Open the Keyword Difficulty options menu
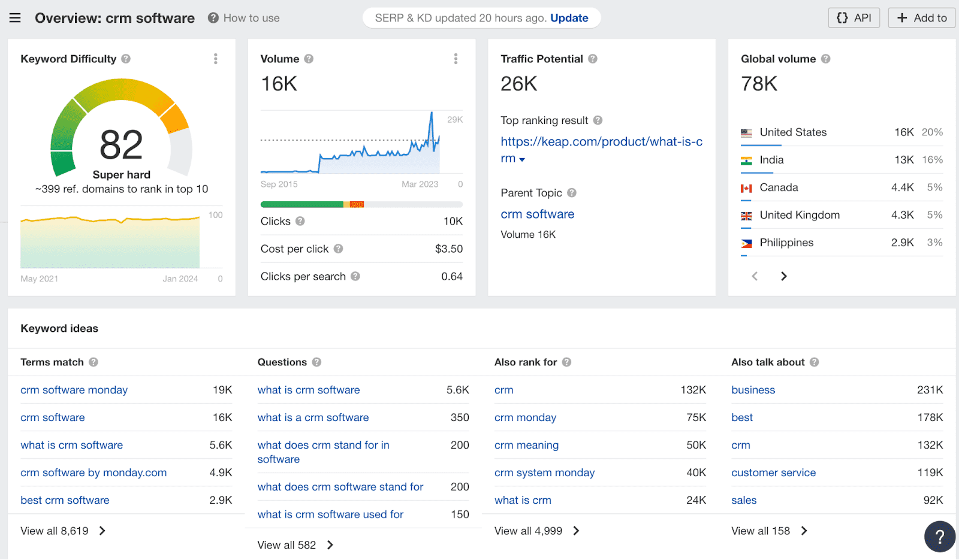This screenshot has width=959, height=560. click(216, 59)
